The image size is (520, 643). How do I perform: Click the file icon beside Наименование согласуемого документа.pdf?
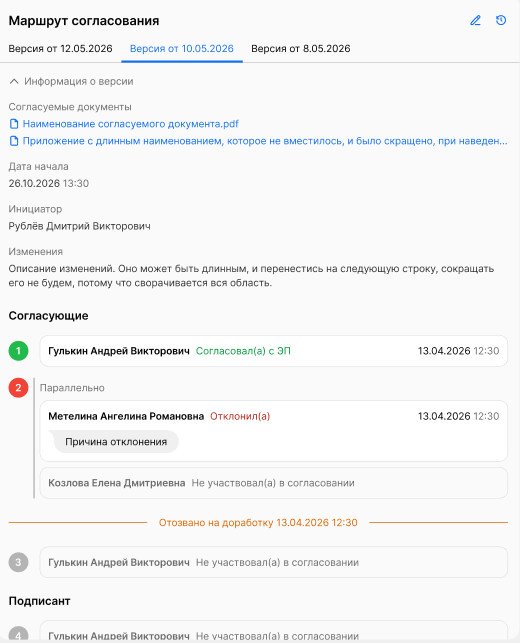coord(14,124)
